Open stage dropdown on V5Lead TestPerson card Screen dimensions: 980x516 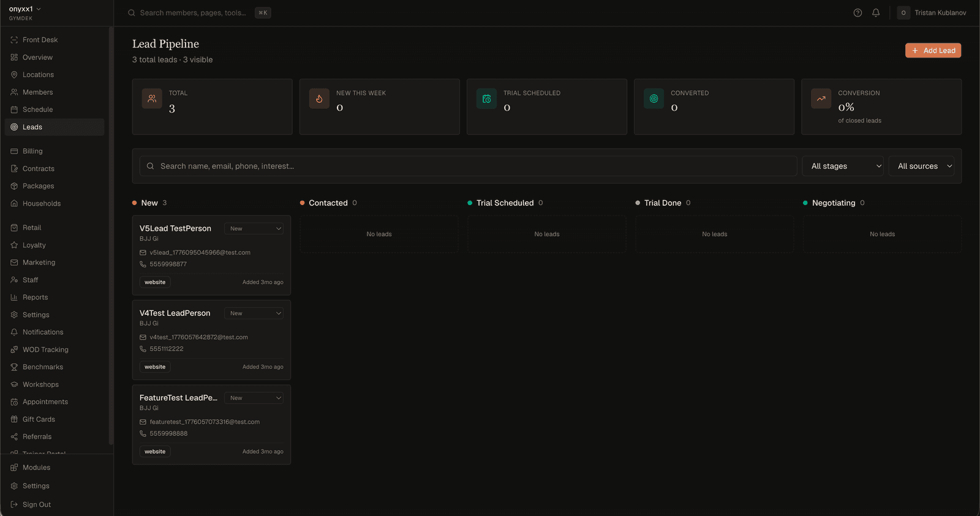point(254,228)
